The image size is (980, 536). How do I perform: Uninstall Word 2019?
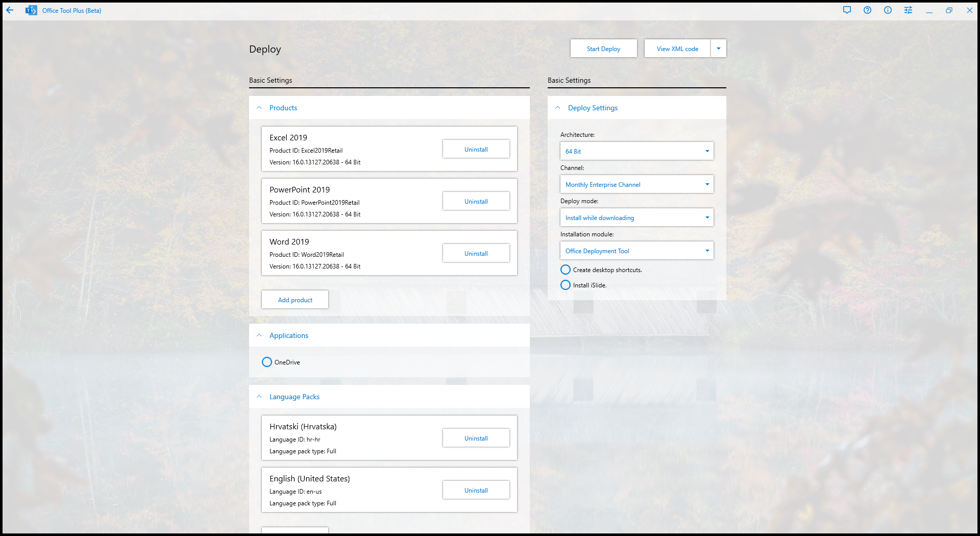(x=476, y=253)
